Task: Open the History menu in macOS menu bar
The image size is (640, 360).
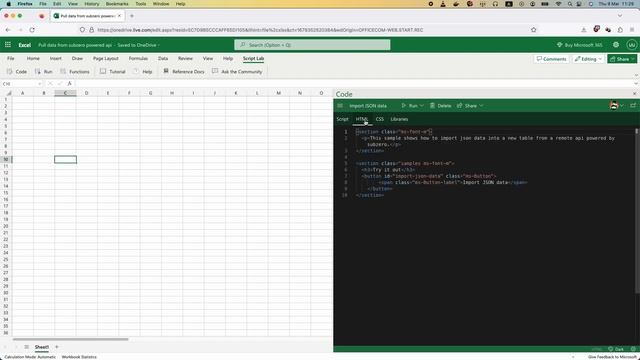Action: (x=91, y=4)
